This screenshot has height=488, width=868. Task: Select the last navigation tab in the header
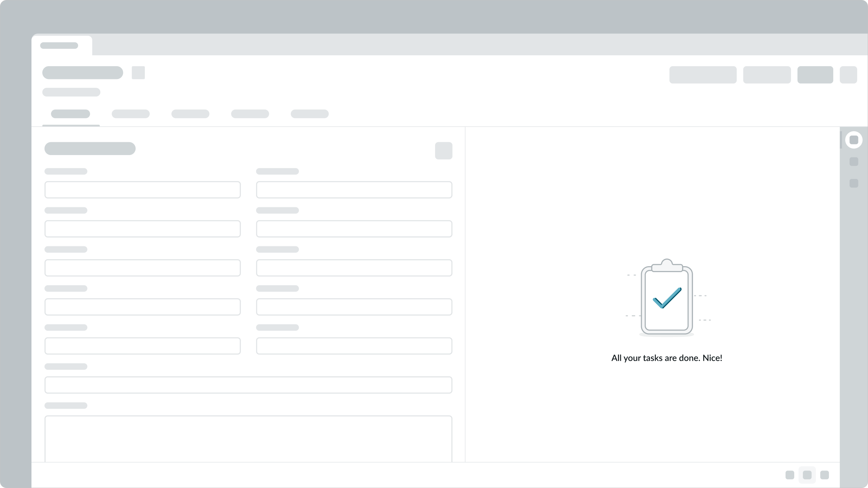[309, 114]
